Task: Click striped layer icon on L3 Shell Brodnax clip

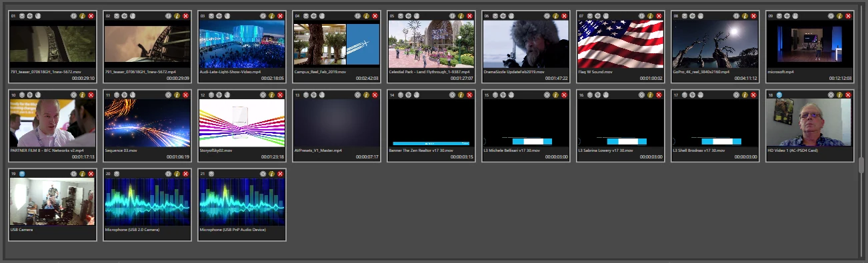Action: click(x=685, y=95)
